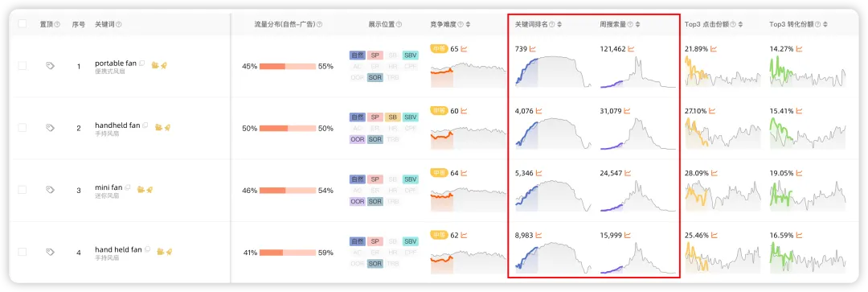Screen dimensions: 868x292
Task: Open trend chart icon beside rank 739
Action: (533, 49)
